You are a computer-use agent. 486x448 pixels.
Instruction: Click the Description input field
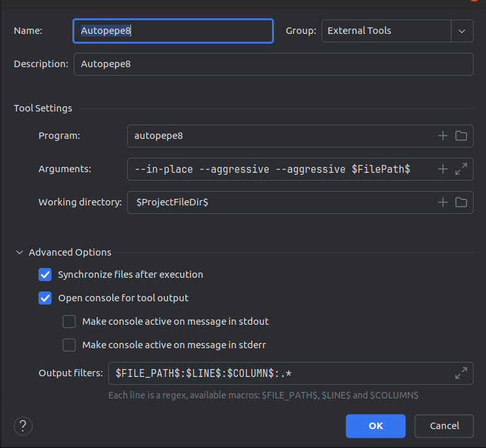pos(273,64)
